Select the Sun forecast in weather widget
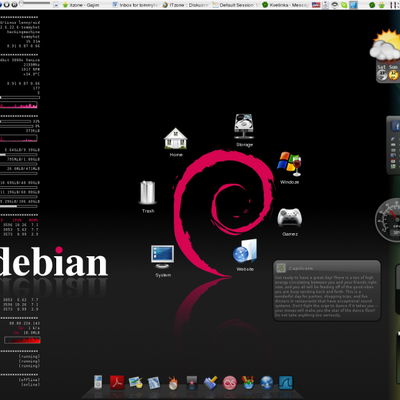The width and height of the screenshot is (400, 400). 394,73
